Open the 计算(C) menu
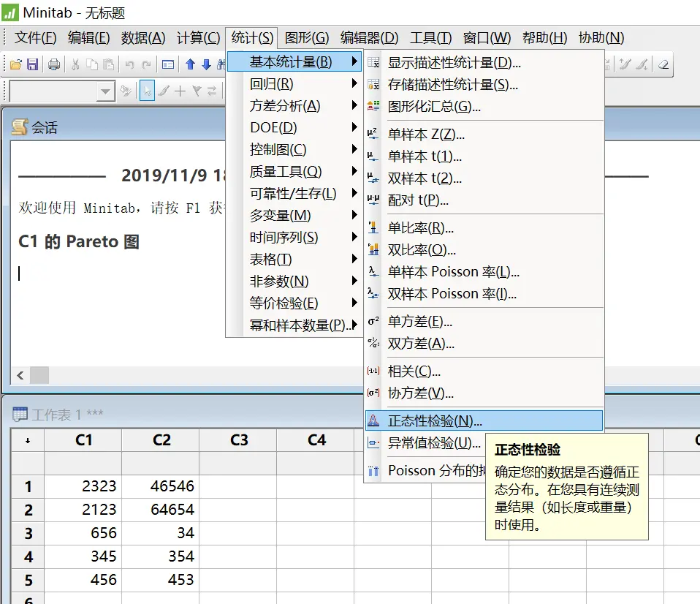The image size is (700, 604). click(x=198, y=37)
